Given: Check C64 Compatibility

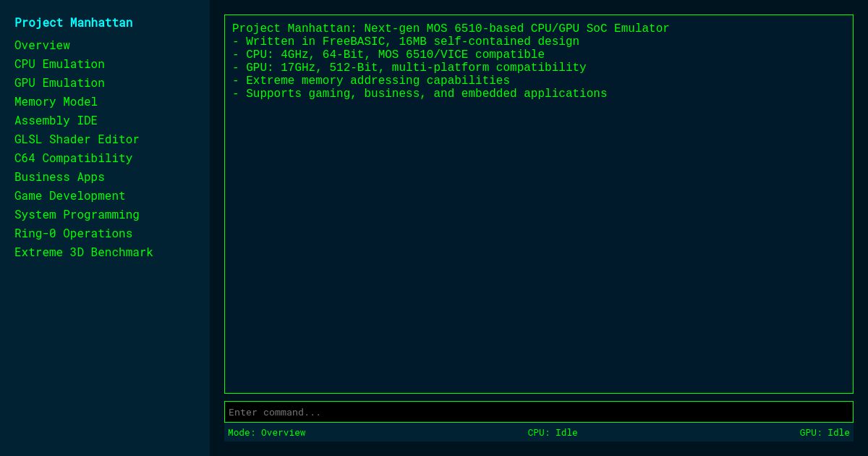Looking at the screenshot, I should click(x=73, y=158).
